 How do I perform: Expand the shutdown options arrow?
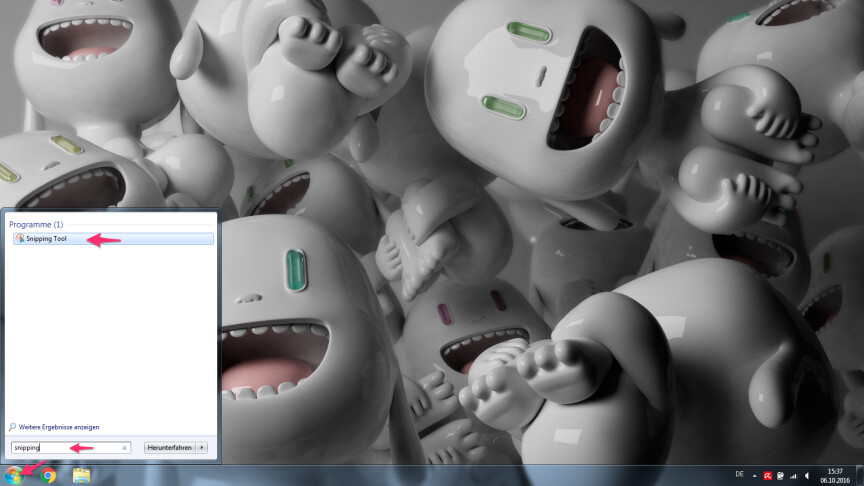click(202, 448)
